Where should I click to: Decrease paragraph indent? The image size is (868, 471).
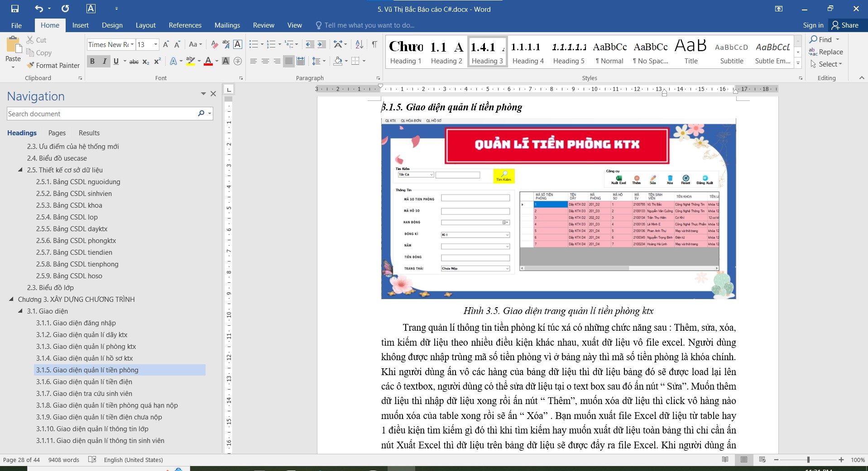310,44
